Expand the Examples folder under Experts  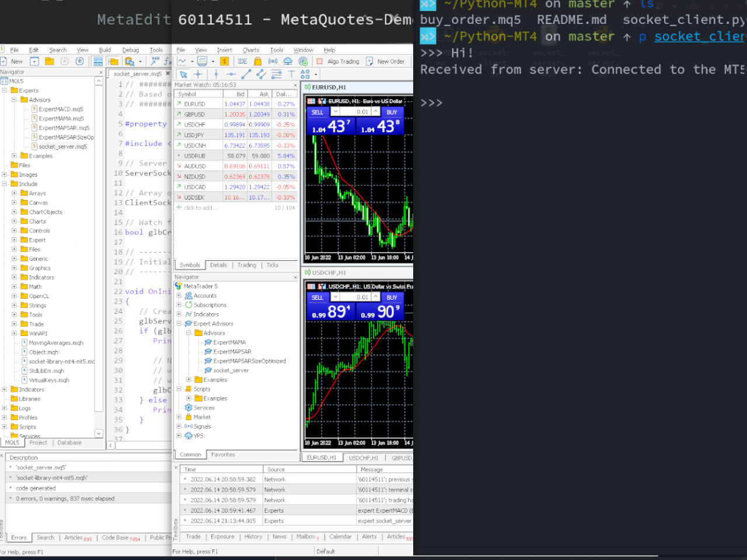[x=14, y=156]
